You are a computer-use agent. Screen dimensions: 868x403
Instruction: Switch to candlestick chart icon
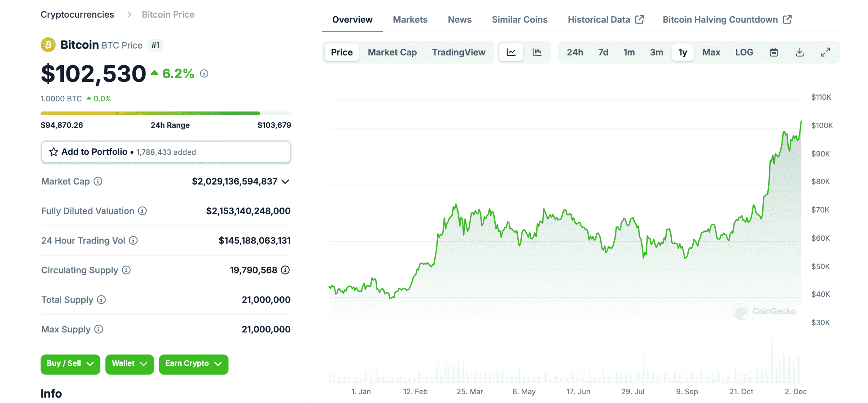click(537, 52)
